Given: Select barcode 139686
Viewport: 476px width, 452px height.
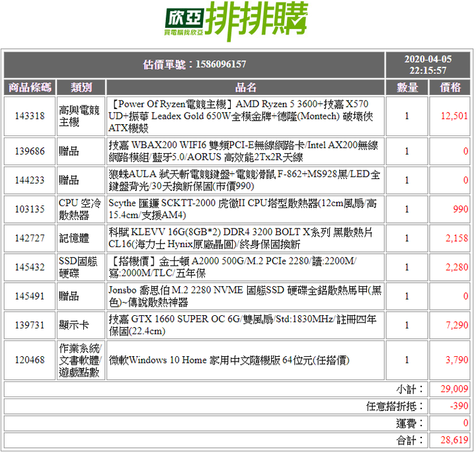Looking at the screenshot, I should coord(30,151).
